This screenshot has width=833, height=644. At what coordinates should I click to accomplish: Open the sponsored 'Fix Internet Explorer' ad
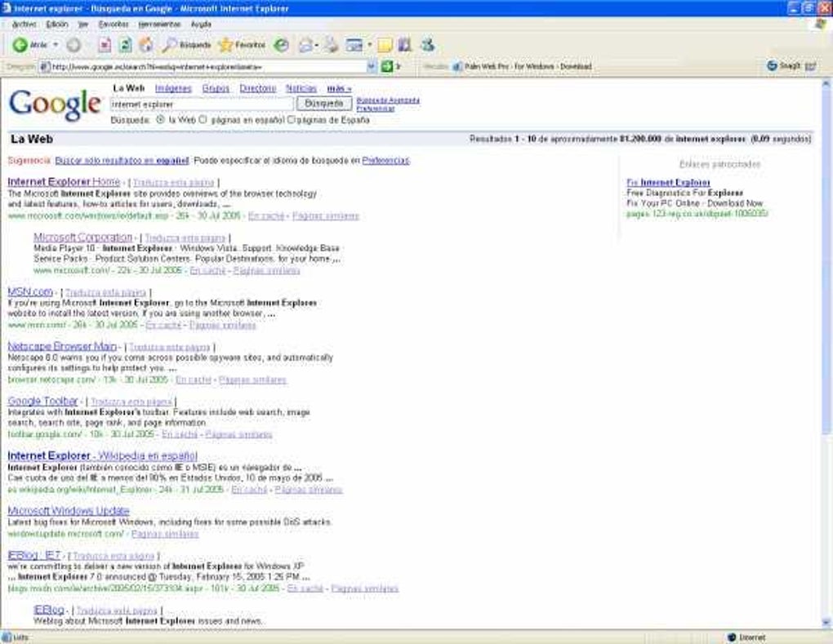point(668,183)
